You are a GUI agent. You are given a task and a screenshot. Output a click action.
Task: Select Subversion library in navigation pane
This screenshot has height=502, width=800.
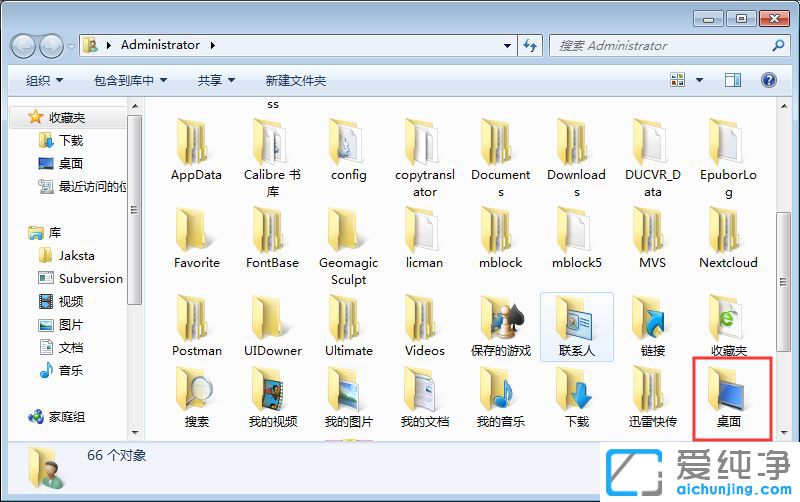[x=81, y=278]
